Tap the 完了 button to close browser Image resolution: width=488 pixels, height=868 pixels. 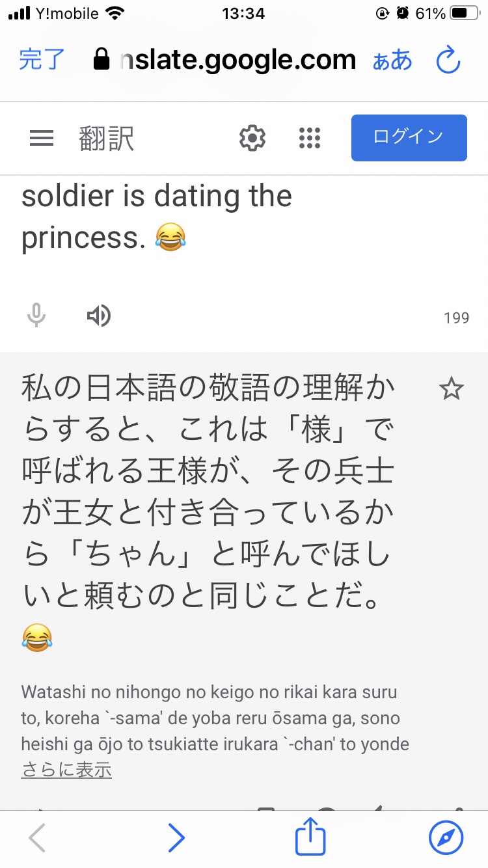(x=42, y=60)
